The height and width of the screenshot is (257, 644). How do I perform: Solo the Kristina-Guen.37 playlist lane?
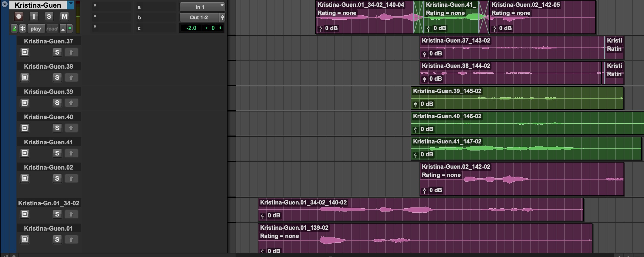pyautogui.click(x=57, y=52)
